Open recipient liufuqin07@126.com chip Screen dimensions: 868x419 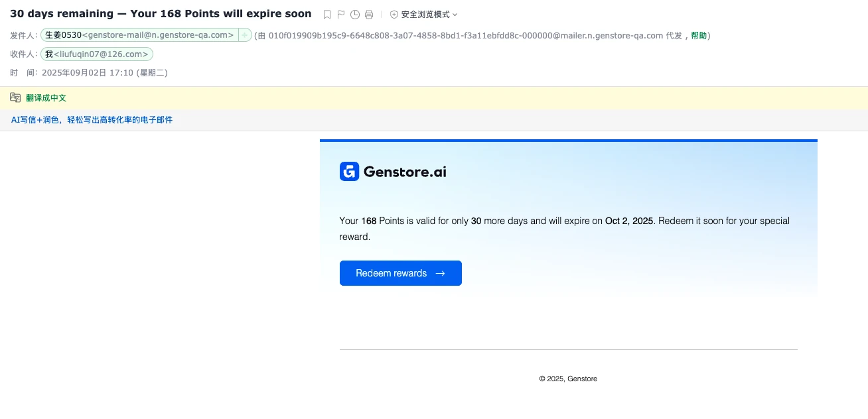tap(97, 54)
